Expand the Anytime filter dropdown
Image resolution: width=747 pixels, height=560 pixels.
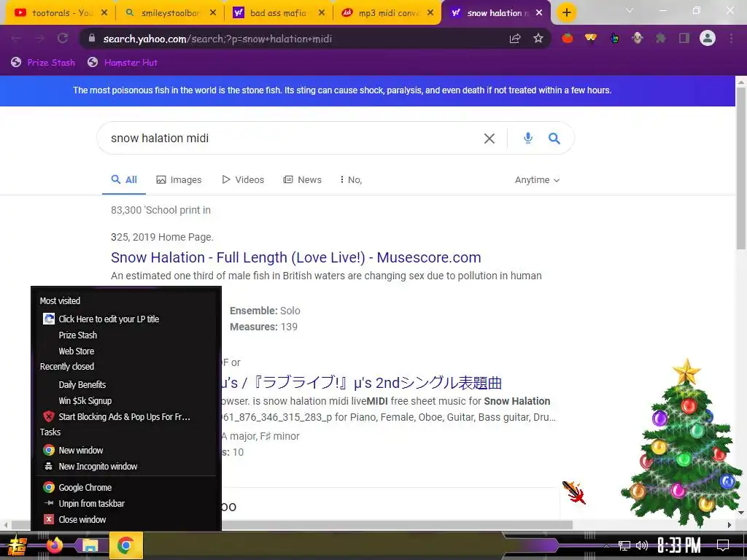(537, 180)
